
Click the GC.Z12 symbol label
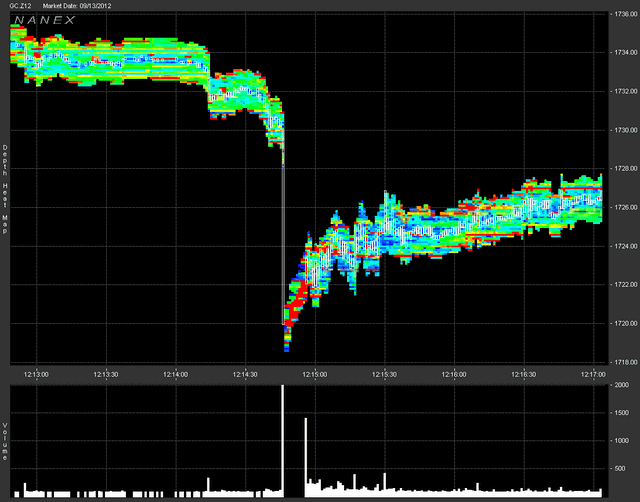point(20,6)
